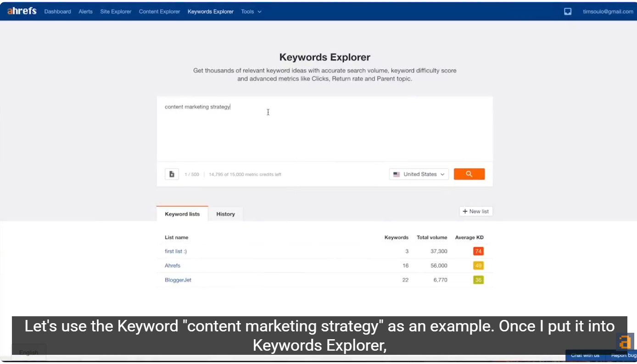Screen dimensions: 637x364
Task: Click into the keyword input text area
Action: point(324,129)
